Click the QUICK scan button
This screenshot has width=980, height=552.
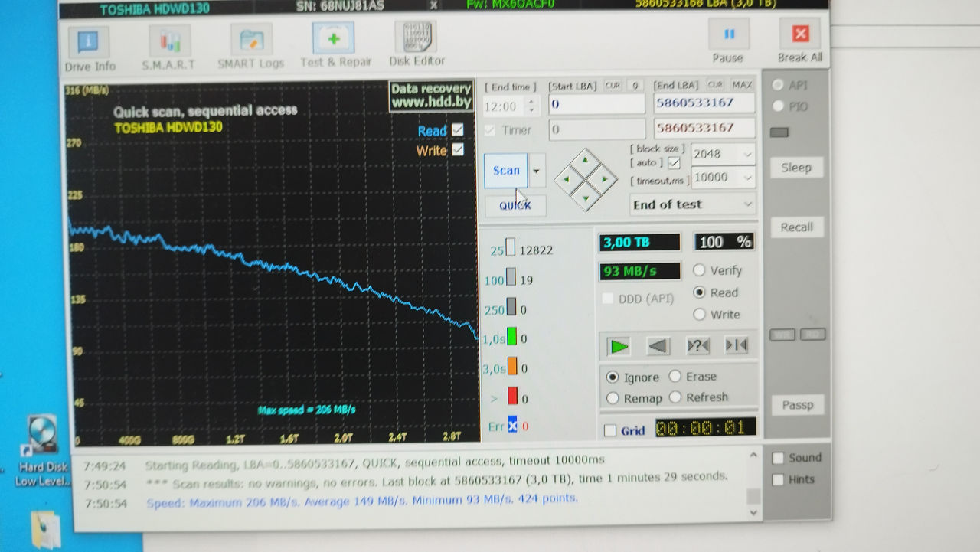(x=515, y=205)
